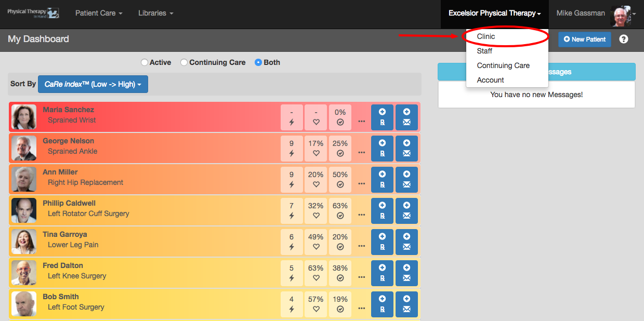This screenshot has width=644, height=321.
Task: Expand more options for George Nelson
Action: click(361, 153)
